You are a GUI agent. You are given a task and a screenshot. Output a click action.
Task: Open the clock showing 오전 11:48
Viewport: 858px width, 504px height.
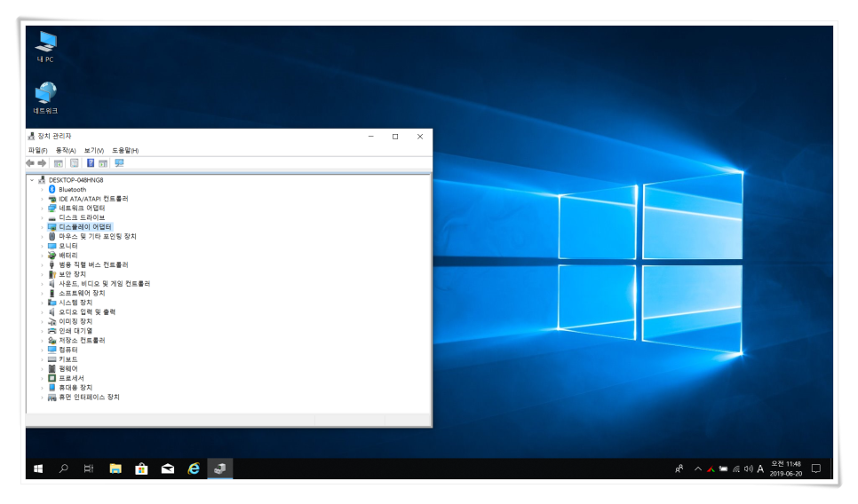(786, 469)
